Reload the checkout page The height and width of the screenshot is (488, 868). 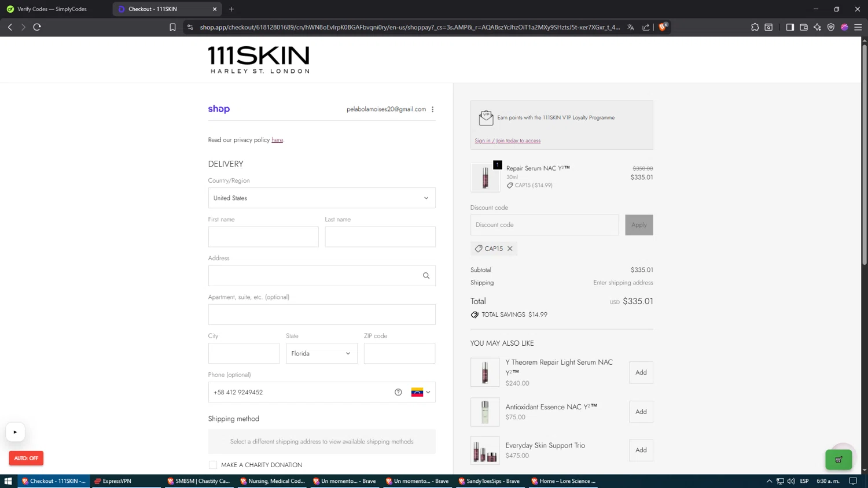[x=37, y=27]
